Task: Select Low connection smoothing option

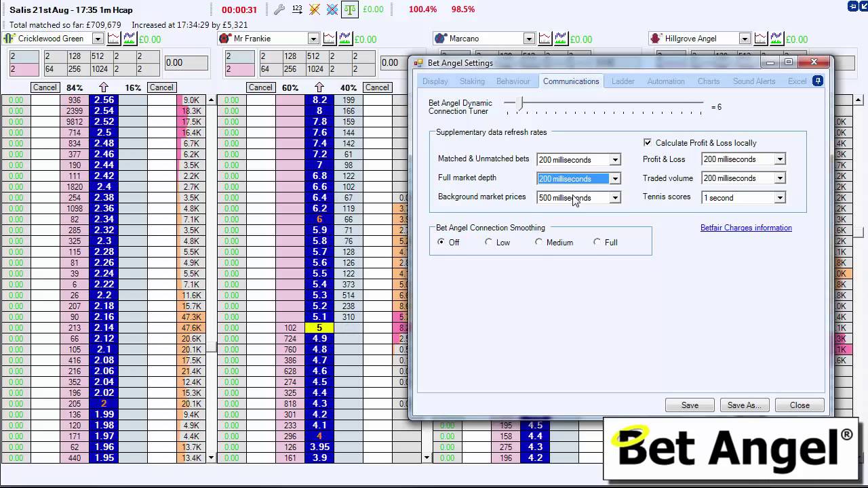Action: tap(489, 242)
